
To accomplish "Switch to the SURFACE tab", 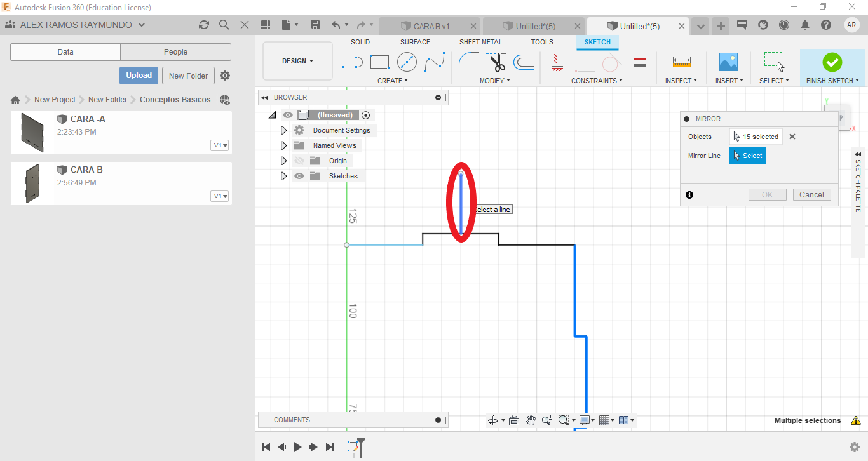I will [x=415, y=42].
